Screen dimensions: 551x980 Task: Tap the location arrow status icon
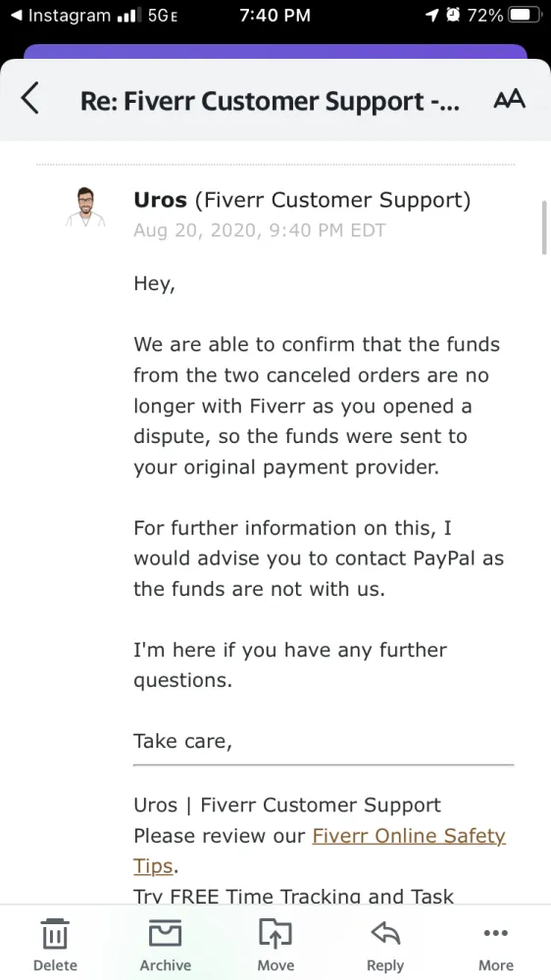coord(432,16)
